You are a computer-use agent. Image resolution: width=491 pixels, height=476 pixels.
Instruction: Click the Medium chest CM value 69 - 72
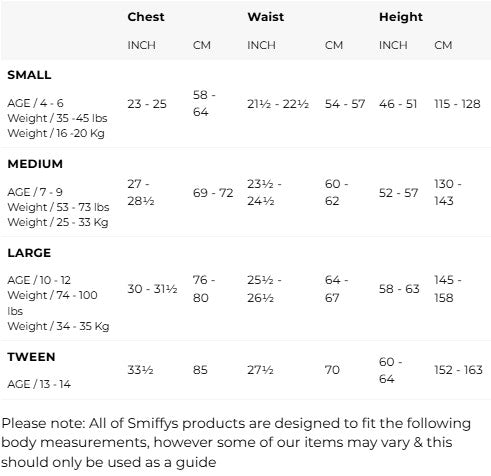coord(213,193)
